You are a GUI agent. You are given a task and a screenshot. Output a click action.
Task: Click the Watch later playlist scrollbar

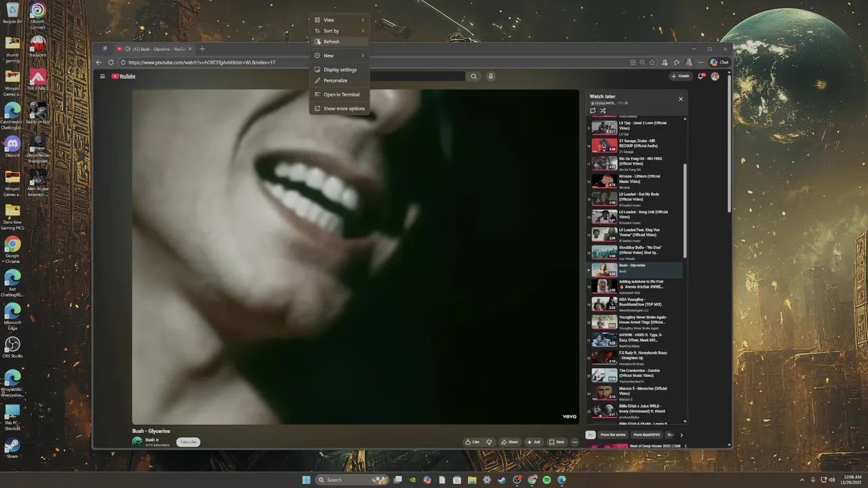point(685,210)
